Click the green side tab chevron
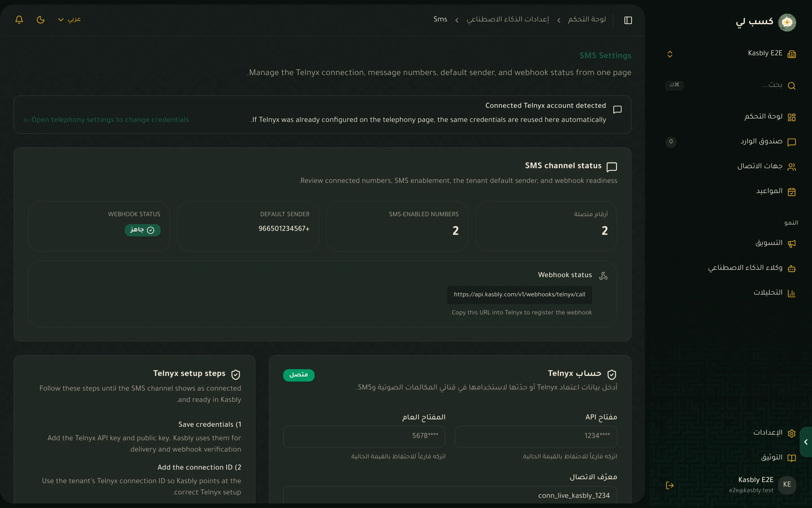812x508 pixels. 806,442
